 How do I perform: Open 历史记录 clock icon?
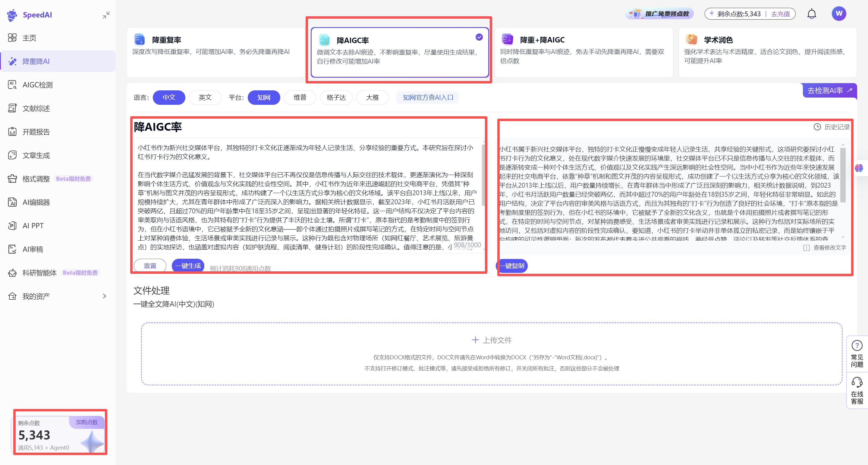click(x=817, y=127)
